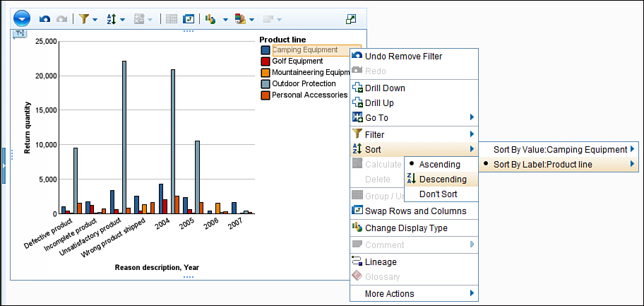Click the Mountaineering Equipment orange legend swatch
This screenshot has height=306, width=644.
click(266, 72)
